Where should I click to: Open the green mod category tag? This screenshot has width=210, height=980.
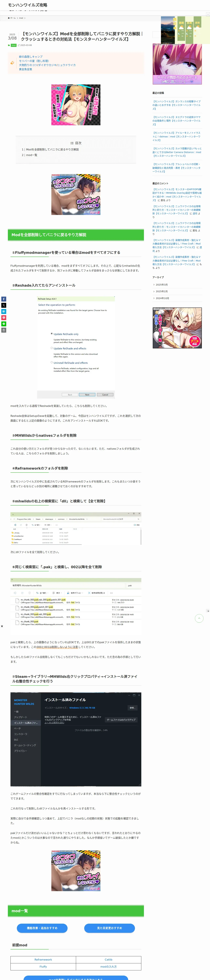click(x=13, y=45)
